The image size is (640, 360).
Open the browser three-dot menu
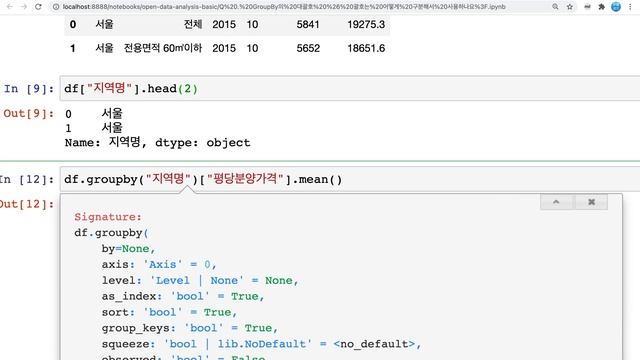click(x=630, y=7)
